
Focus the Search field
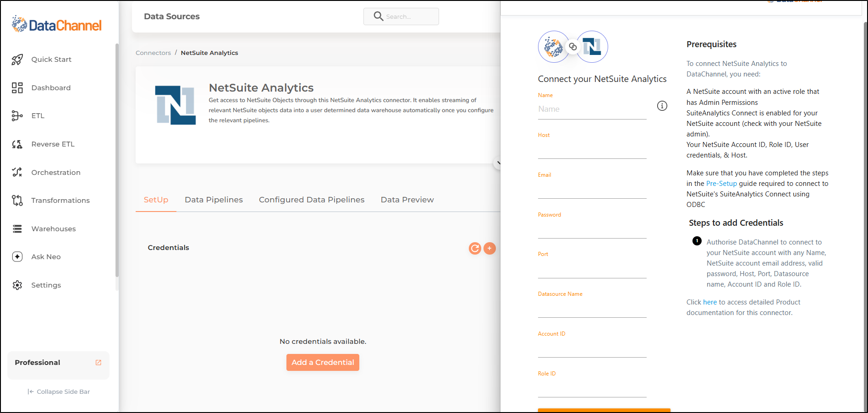(401, 16)
